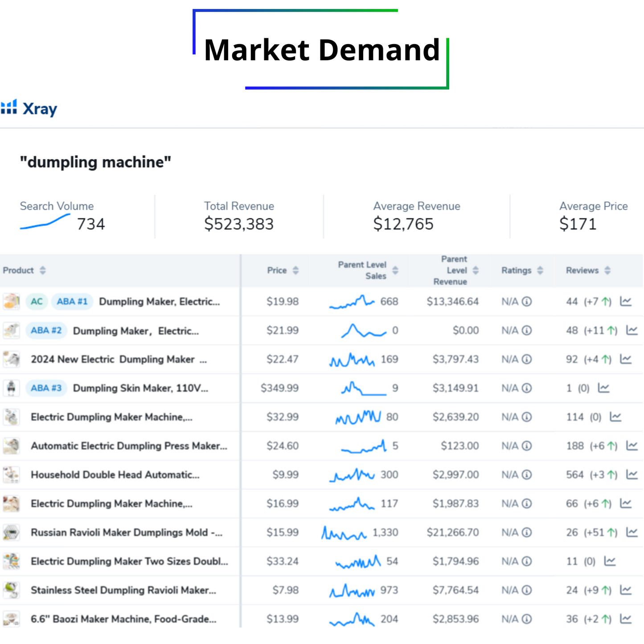Open review chart icon for Baozi Maker row
This screenshot has height=644, width=644.
pyautogui.click(x=626, y=619)
